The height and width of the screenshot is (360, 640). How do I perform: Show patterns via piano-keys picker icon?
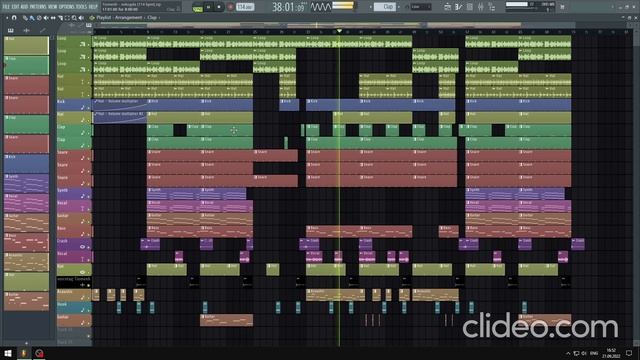11,31
